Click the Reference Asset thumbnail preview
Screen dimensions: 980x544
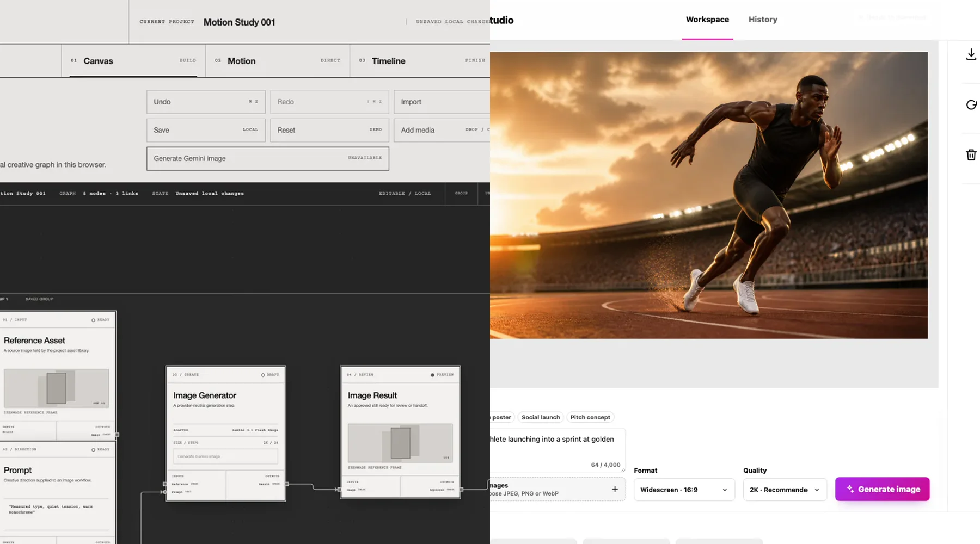pyautogui.click(x=56, y=388)
